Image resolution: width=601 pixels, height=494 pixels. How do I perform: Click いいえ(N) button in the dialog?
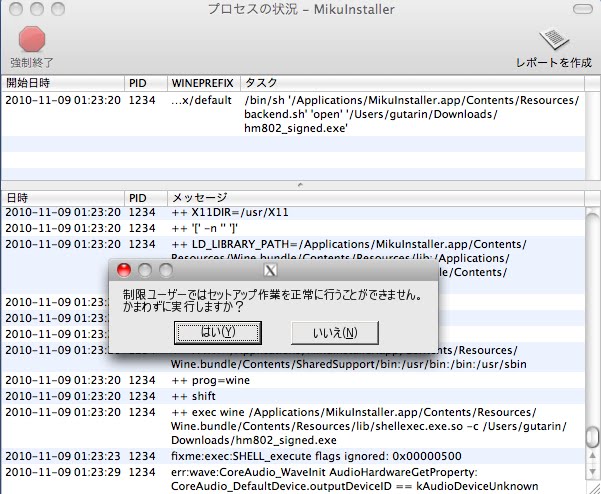click(x=335, y=333)
